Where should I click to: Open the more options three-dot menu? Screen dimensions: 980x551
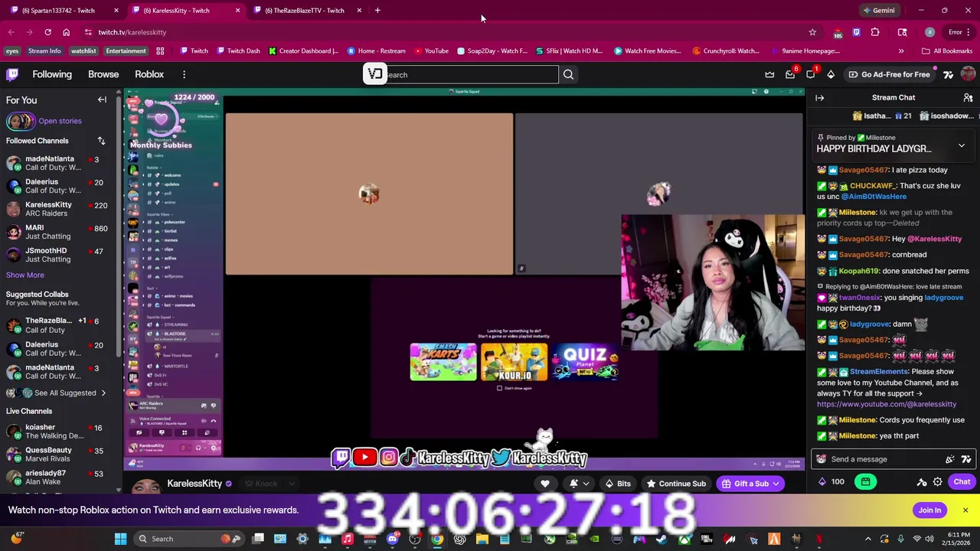tap(184, 74)
